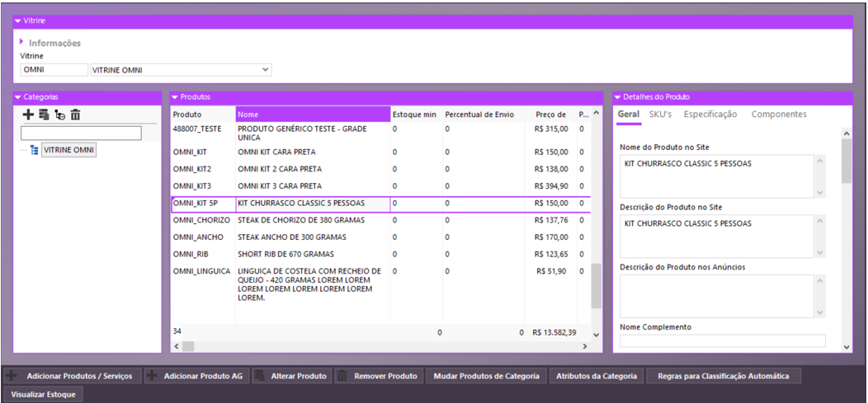Select the OMNI KIT CARA PRETA row

coord(380,152)
